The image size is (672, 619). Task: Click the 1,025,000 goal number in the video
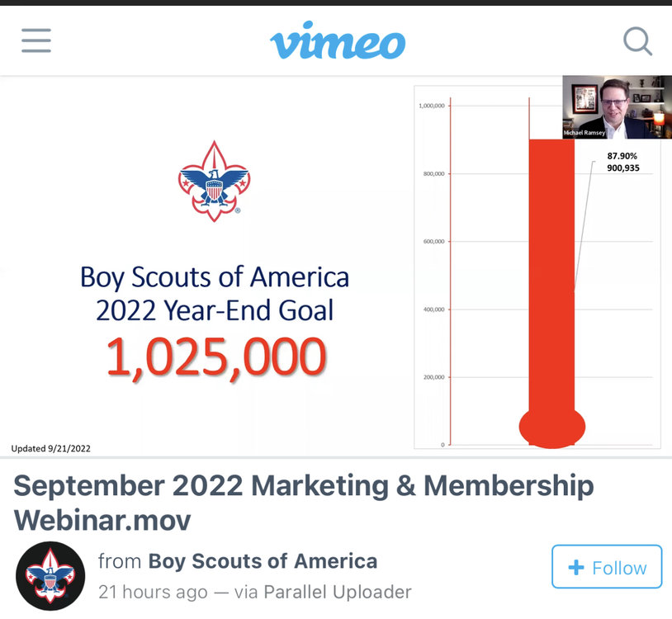pos(216,357)
